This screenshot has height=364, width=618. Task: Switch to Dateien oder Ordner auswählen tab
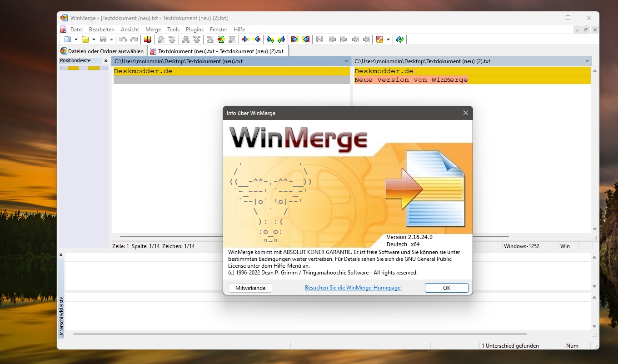[x=102, y=51]
